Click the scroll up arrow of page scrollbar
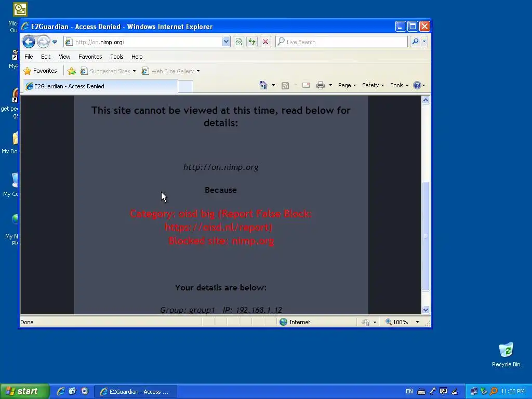 [426, 100]
